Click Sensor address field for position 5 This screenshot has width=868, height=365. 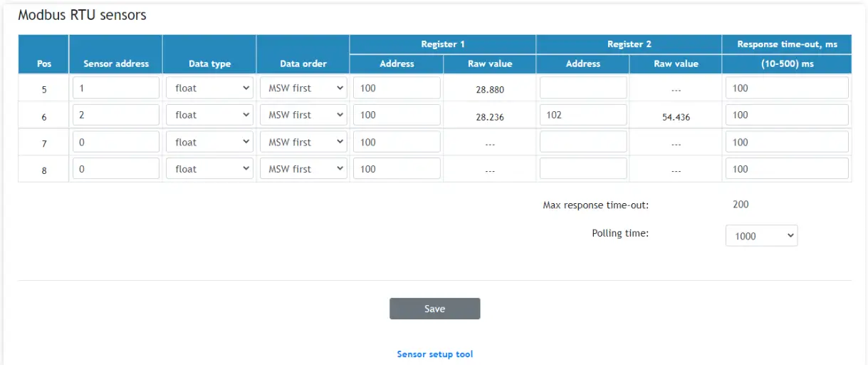[116, 88]
